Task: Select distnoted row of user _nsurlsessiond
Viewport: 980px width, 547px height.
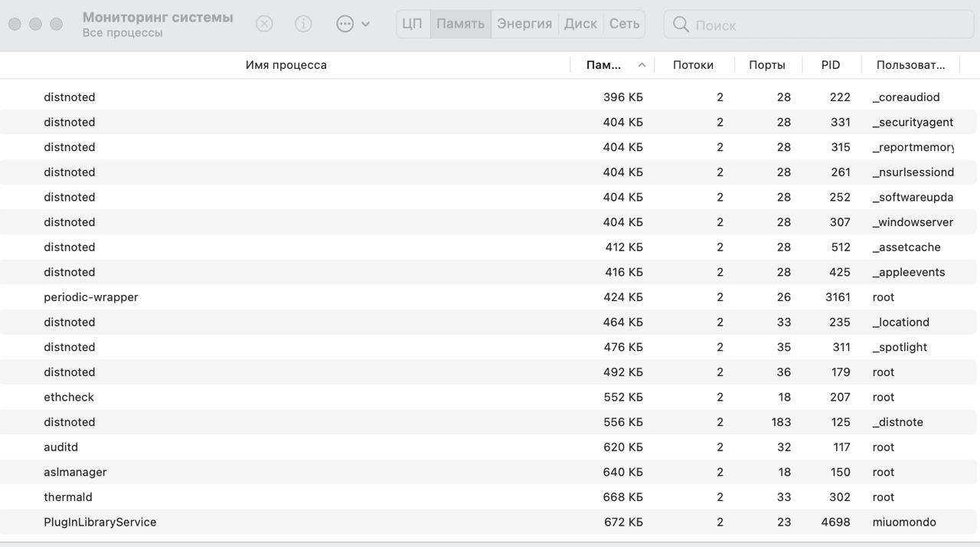Action: (x=488, y=172)
